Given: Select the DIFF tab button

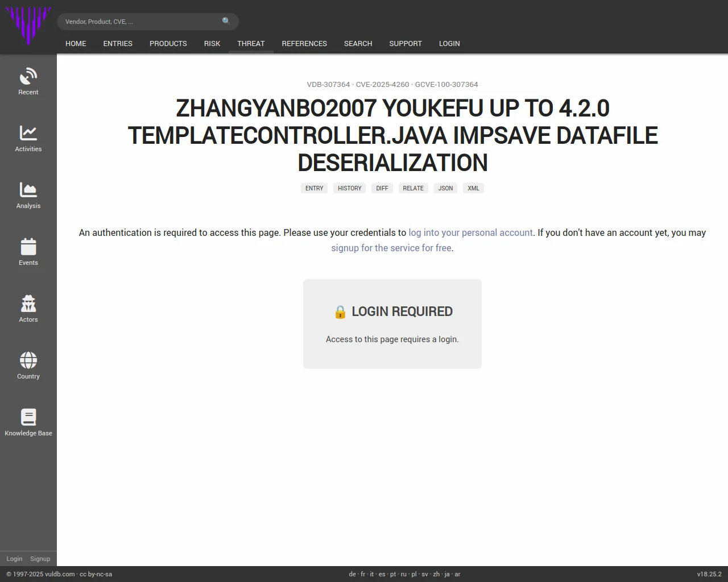Looking at the screenshot, I should tap(382, 188).
